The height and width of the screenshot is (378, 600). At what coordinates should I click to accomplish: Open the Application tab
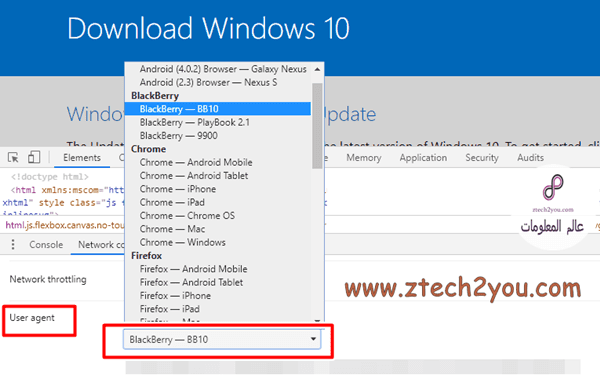423,158
